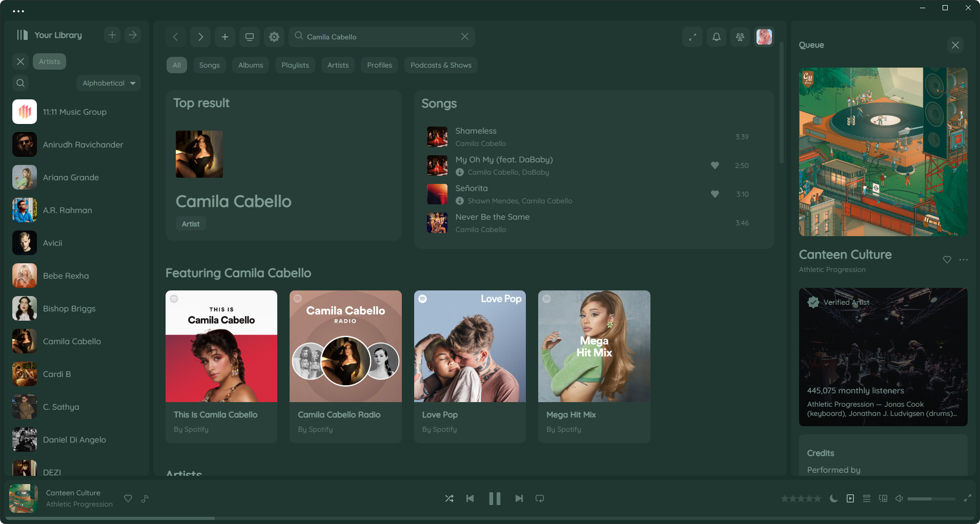The image size is (980, 524).
Task: Open Bishop Briggs in library
Action: [76, 308]
